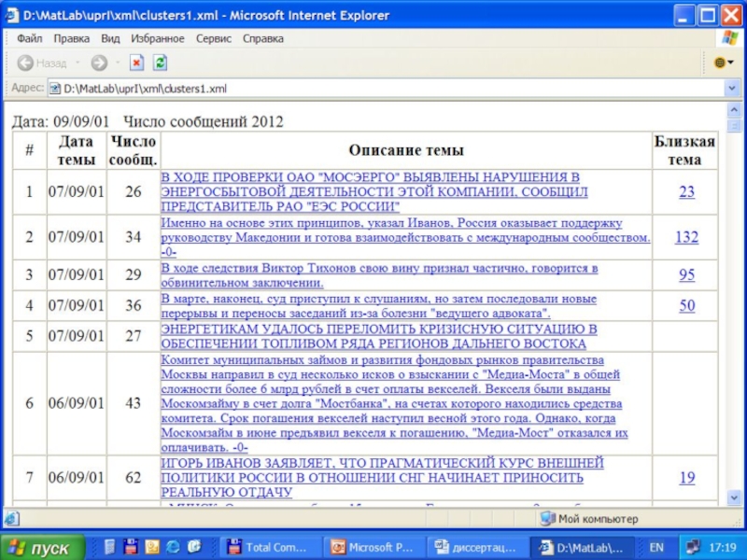Open the Back button history dropdown arrow

click(77, 63)
